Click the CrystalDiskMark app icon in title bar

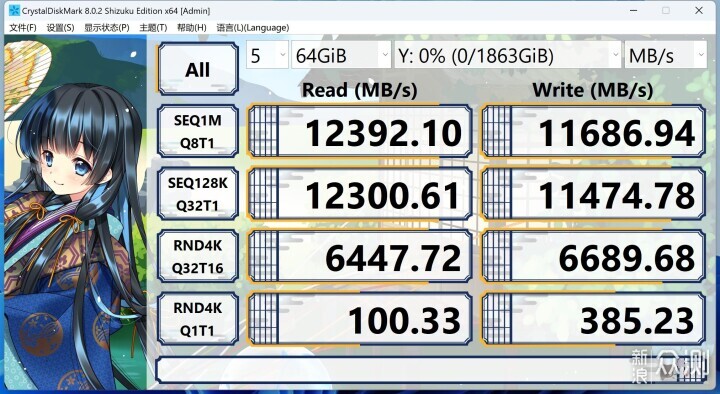(14, 11)
